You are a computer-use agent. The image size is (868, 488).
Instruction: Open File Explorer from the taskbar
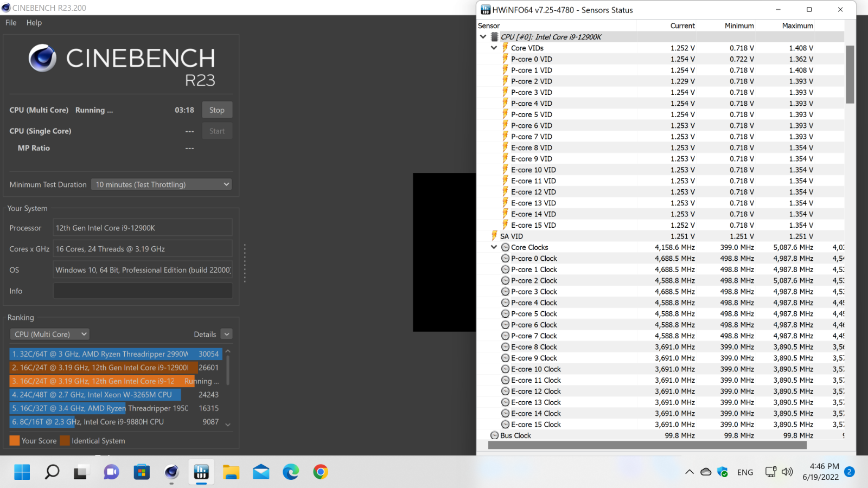point(231,472)
